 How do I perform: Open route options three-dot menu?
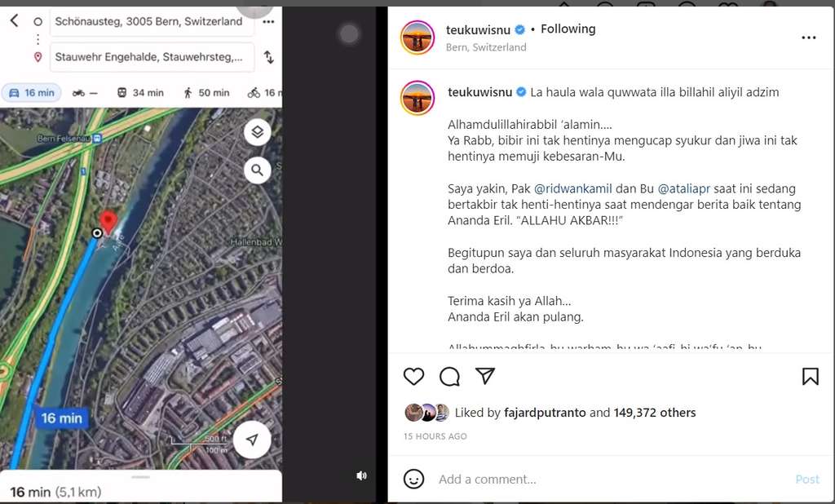coord(268,22)
